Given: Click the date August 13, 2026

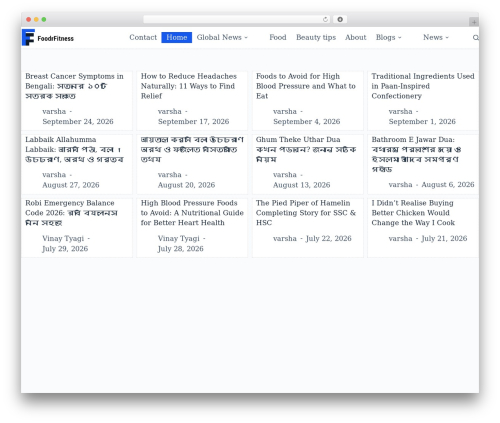Looking at the screenshot, I should [301, 185].
